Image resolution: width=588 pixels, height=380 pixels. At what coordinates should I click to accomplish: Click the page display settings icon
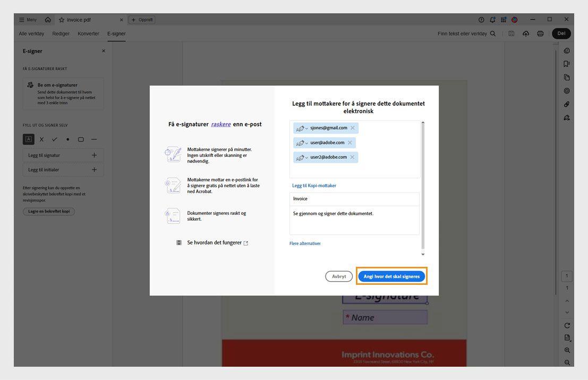pos(567,337)
